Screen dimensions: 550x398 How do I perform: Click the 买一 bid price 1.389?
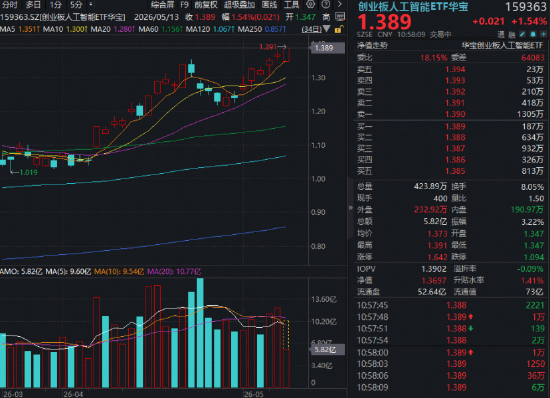click(455, 127)
